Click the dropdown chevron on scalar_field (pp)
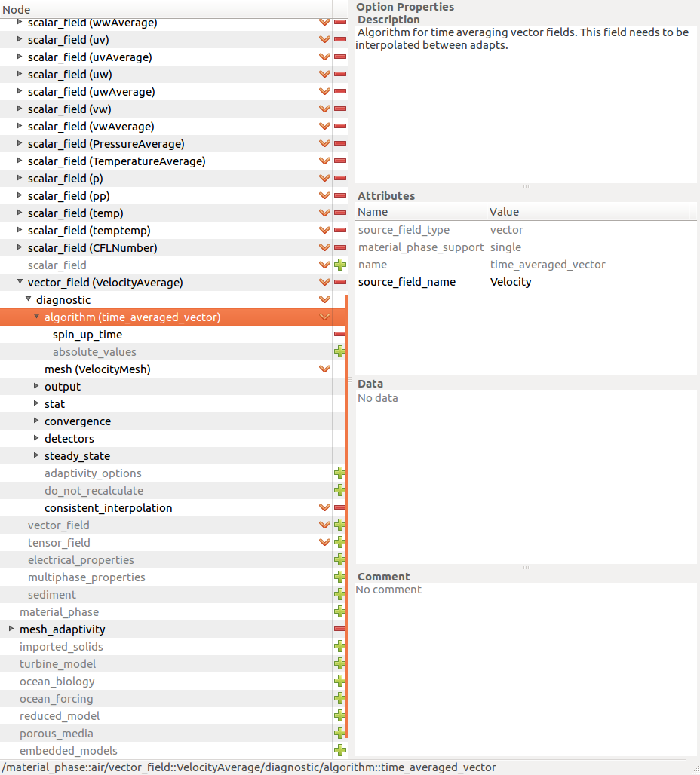The image size is (700, 775). [324, 195]
